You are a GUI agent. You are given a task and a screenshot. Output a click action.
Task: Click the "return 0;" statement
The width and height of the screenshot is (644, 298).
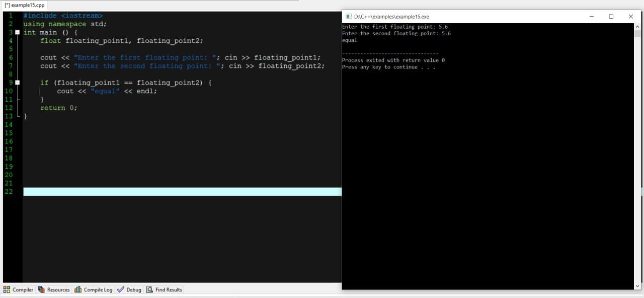coord(59,108)
